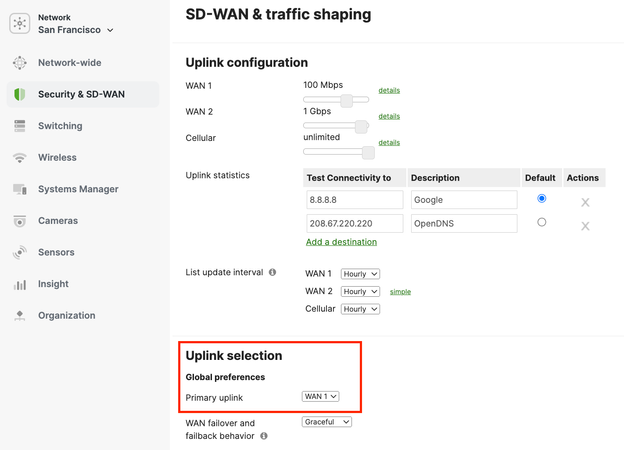
Task: Click the Cameras icon in sidebar
Action: pyautogui.click(x=20, y=221)
